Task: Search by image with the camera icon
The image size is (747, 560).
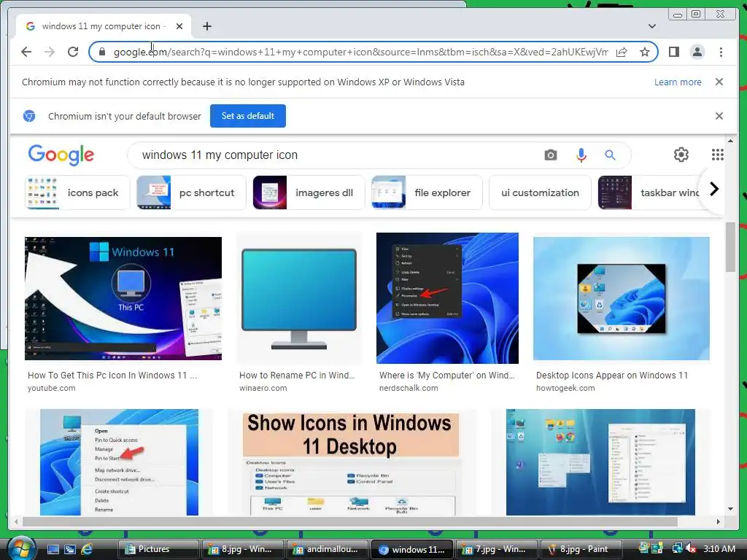Action: [551, 155]
